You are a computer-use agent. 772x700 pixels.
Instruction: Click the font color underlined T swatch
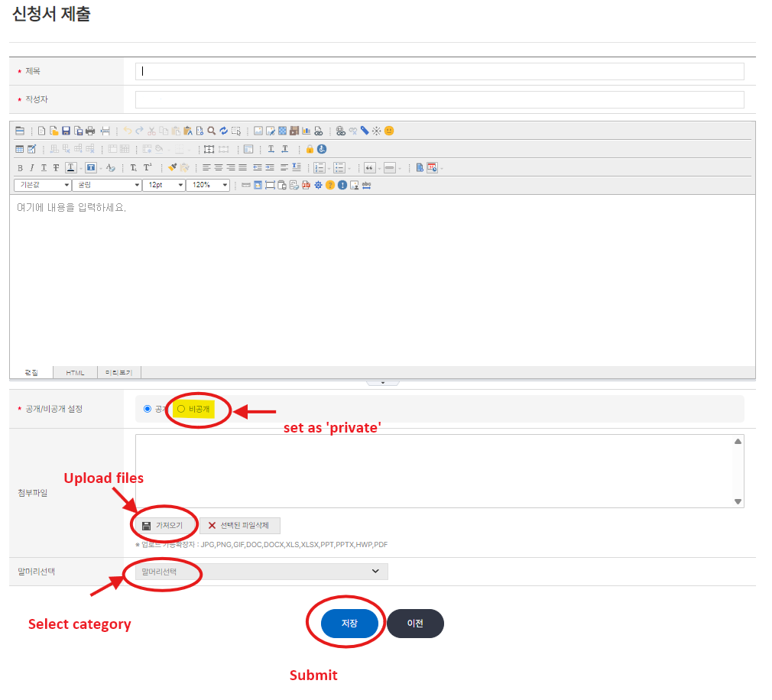(70, 167)
